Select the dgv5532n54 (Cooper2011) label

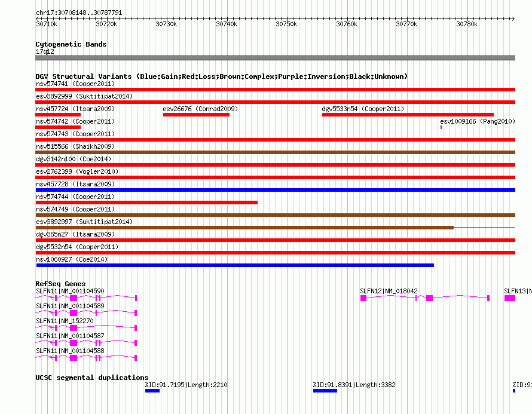(77, 247)
